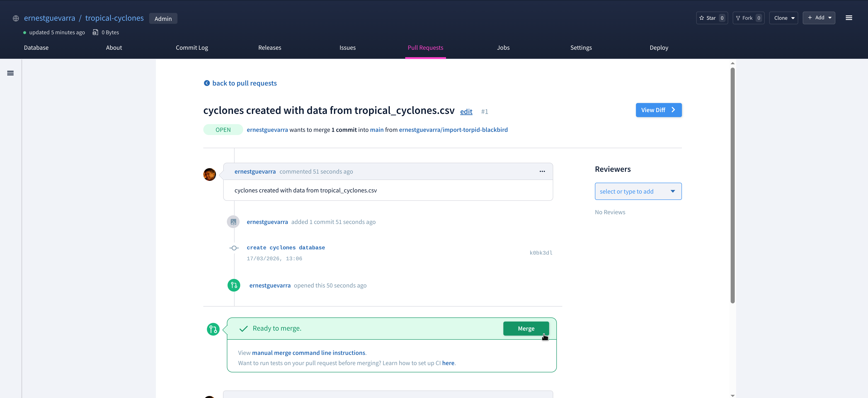Switch to the Commit Log tab

192,48
